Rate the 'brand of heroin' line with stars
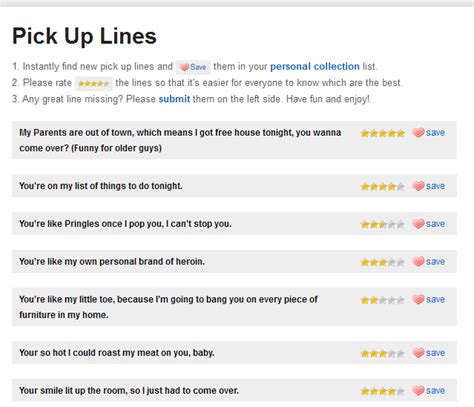474x407 pixels. tap(383, 262)
